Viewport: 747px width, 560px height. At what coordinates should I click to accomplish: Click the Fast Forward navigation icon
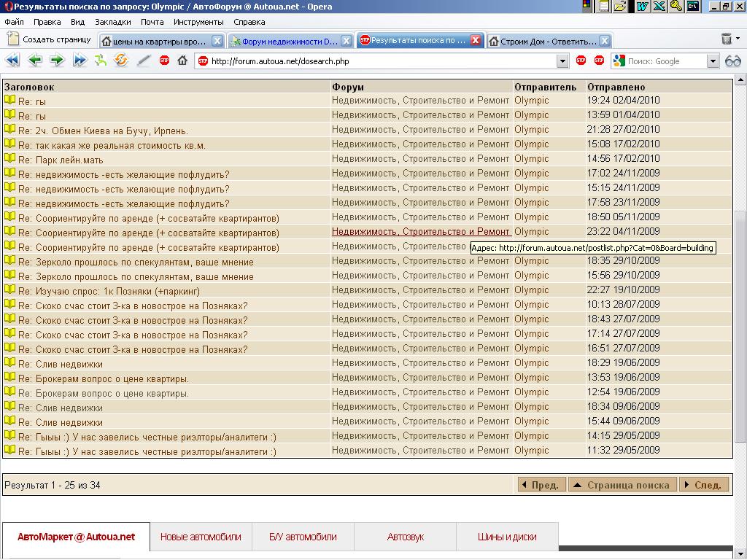[80, 61]
